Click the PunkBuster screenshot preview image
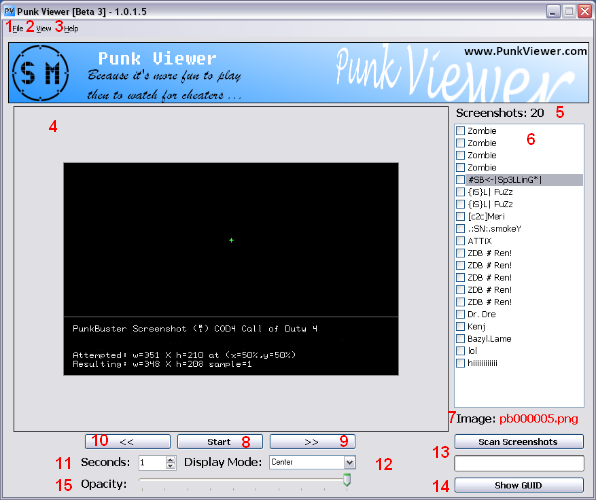The height and width of the screenshot is (500, 596). tap(231, 269)
